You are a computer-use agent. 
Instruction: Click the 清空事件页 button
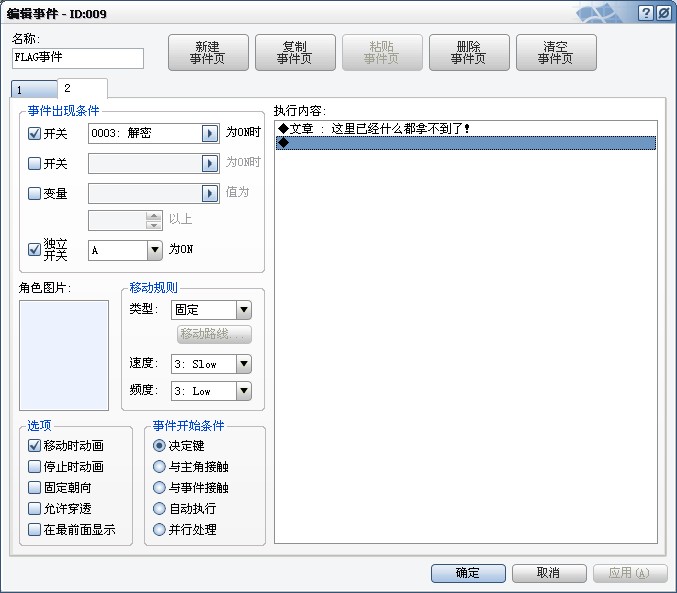pyautogui.click(x=556, y=52)
